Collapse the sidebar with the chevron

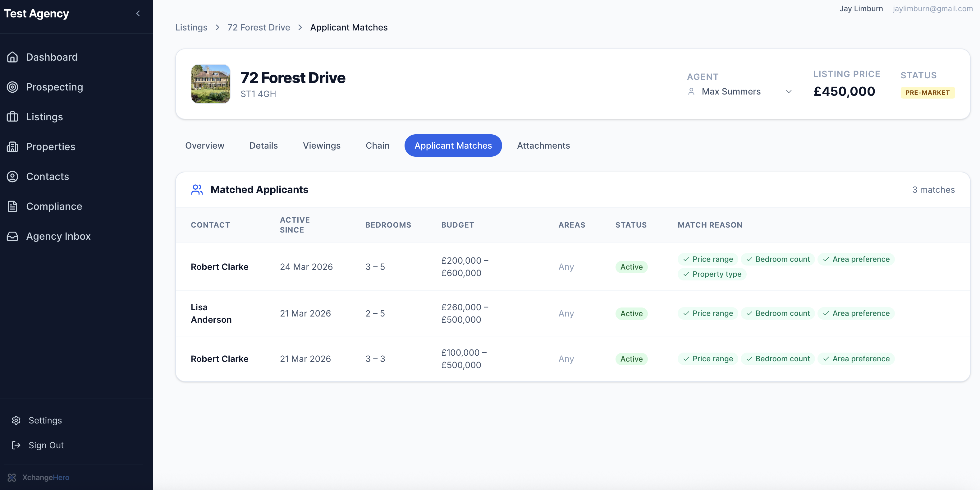(138, 14)
